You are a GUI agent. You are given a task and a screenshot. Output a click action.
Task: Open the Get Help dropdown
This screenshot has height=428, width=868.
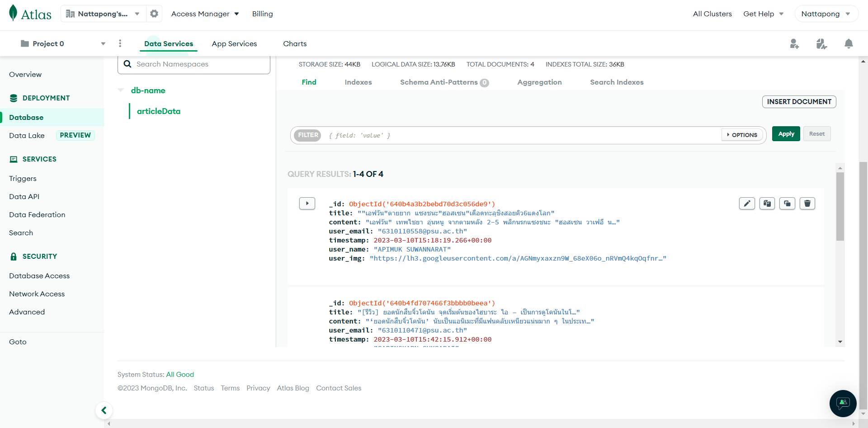point(764,14)
